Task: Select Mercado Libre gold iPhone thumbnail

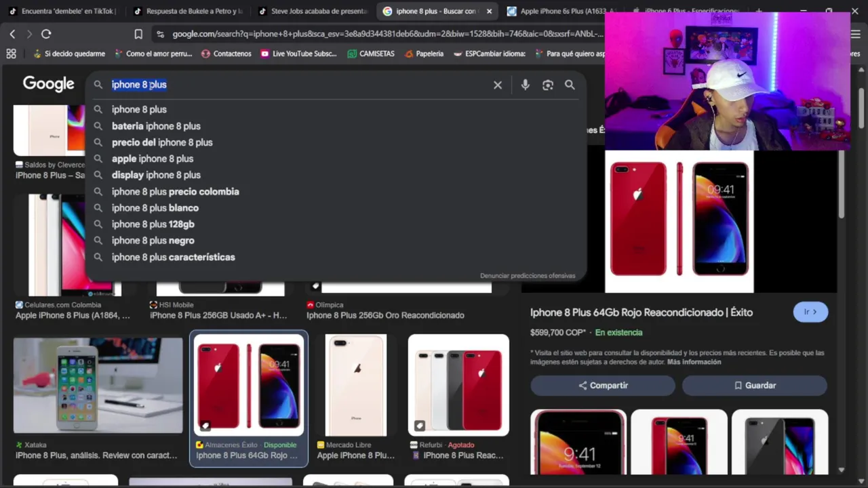Action: click(x=355, y=385)
